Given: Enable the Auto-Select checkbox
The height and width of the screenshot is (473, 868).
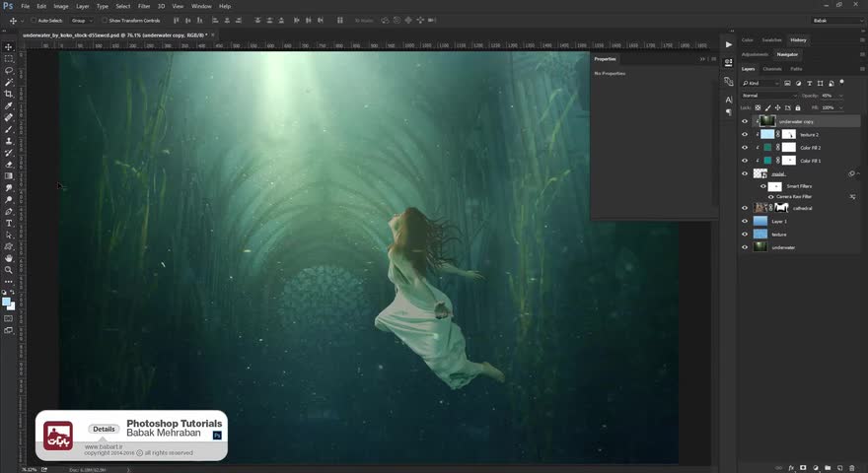Looking at the screenshot, I should (33, 20).
